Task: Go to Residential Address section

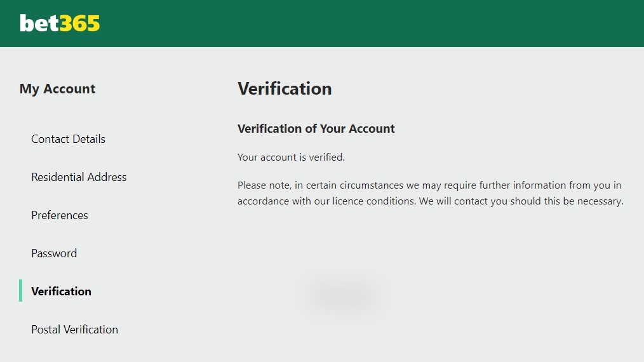Action: pos(79,177)
